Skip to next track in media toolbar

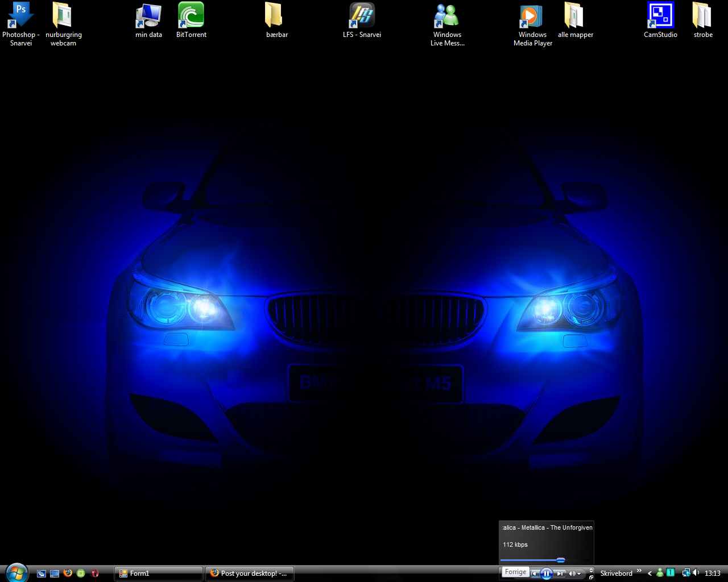click(560, 573)
